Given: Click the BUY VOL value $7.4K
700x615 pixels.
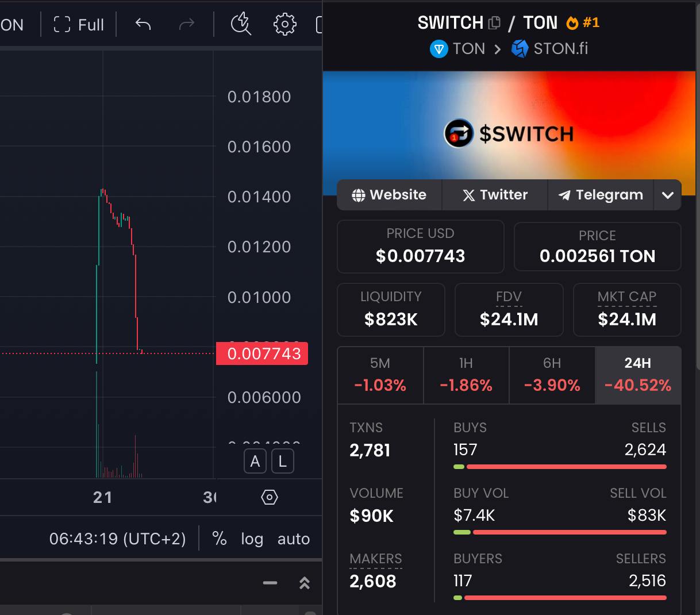Looking at the screenshot, I should click(x=474, y=515).
